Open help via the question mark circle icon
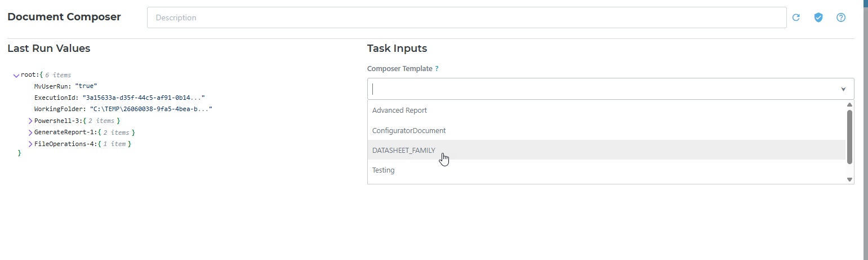The width and height of the screenshot is (868, 260). pyautogui.click(x=841, y=17)
